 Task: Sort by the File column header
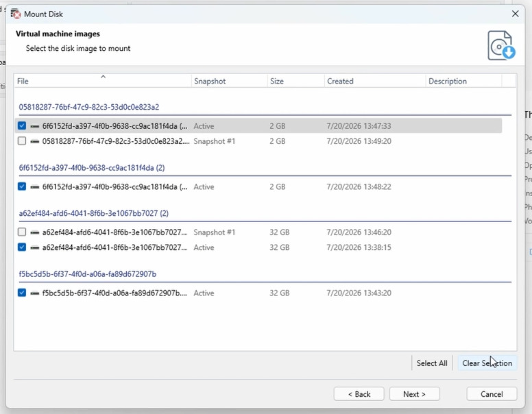tap(102, 81)
